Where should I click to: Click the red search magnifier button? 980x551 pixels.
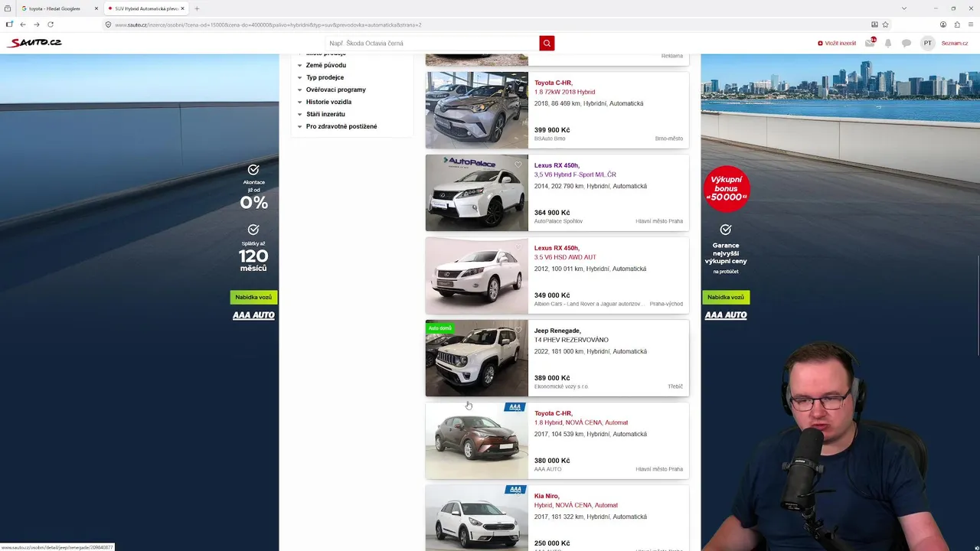tap(547, 44)
